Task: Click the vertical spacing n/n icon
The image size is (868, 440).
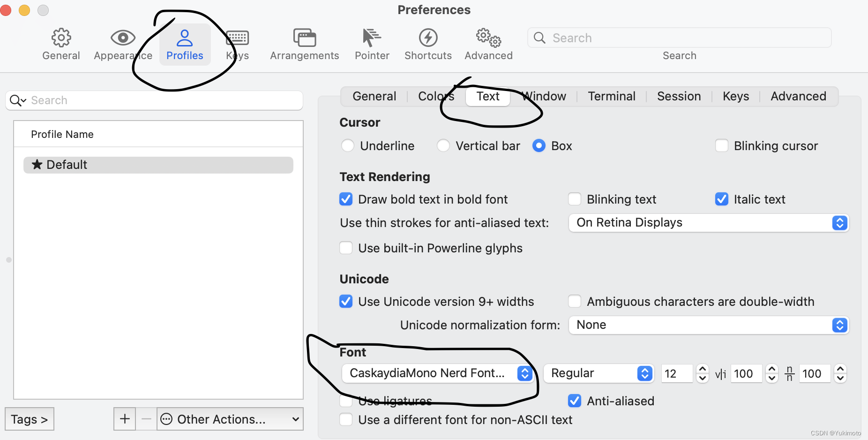Action: pos(790,373)
